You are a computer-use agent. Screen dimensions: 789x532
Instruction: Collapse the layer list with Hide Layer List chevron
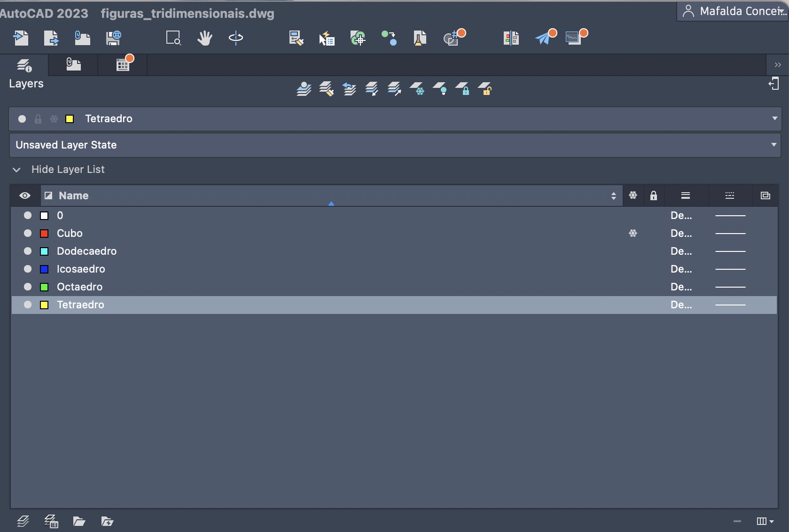point(16,170)
